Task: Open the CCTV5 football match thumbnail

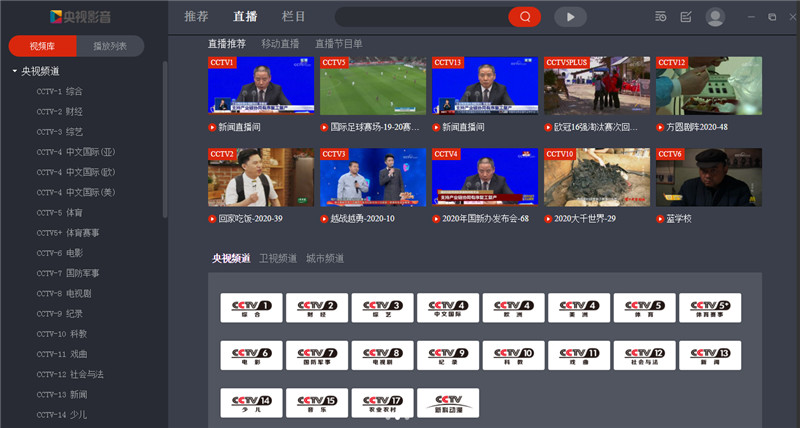Action: pyautogui.click(x=373, y=85)
